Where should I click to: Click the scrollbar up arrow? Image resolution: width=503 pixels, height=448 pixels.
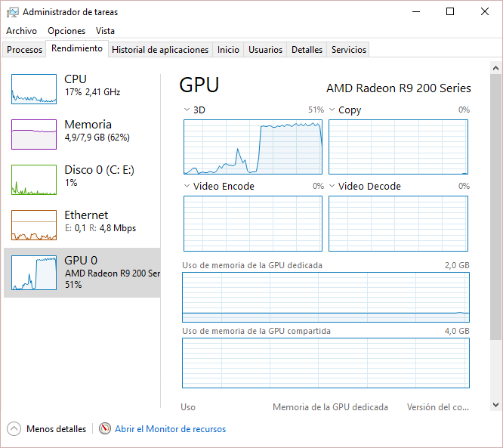coord(495,68)
